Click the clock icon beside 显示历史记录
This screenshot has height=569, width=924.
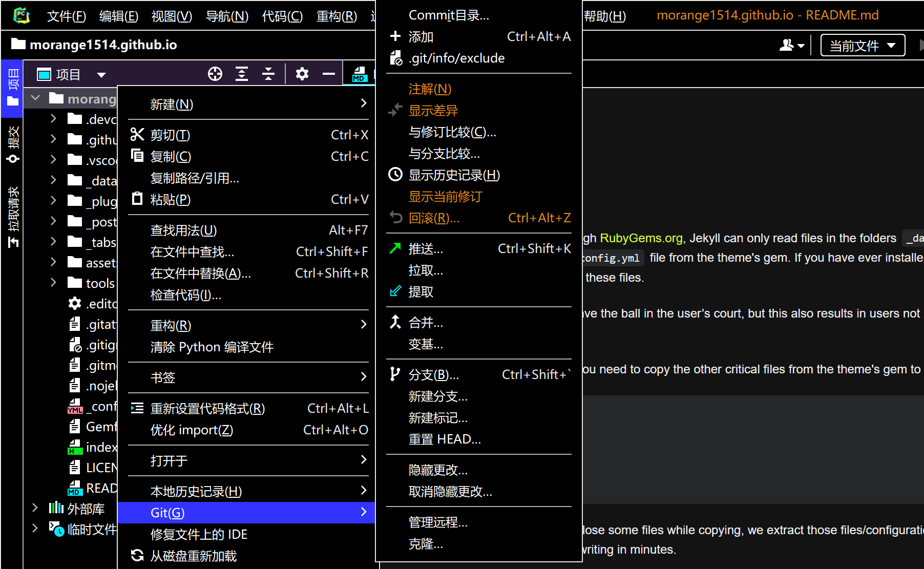(395, 175)
